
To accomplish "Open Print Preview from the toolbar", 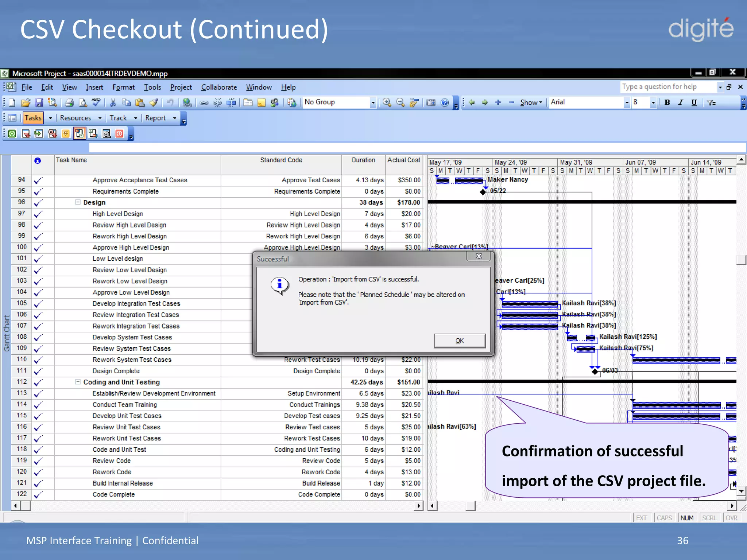I will [x=83, y=102].
